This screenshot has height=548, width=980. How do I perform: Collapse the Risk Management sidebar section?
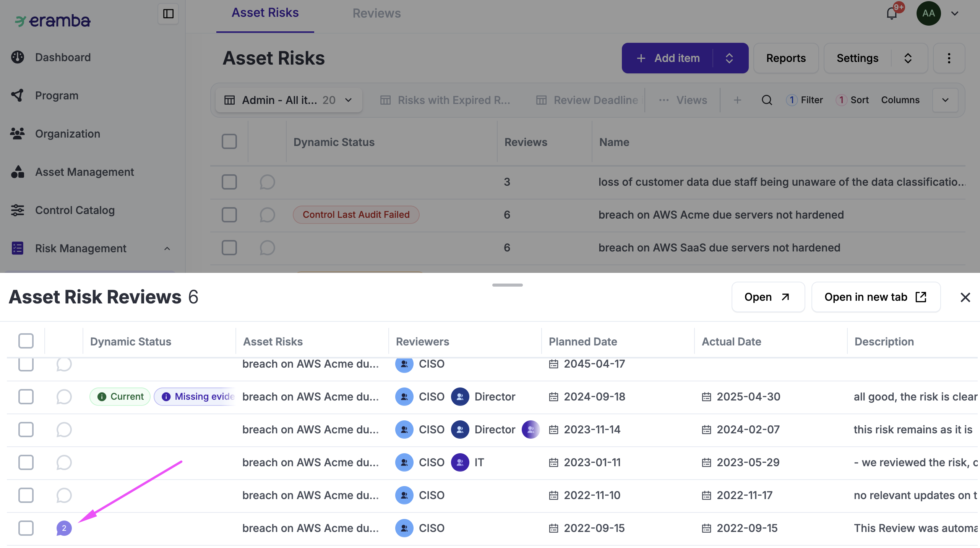pyautogui.click(x=167, y=248)
